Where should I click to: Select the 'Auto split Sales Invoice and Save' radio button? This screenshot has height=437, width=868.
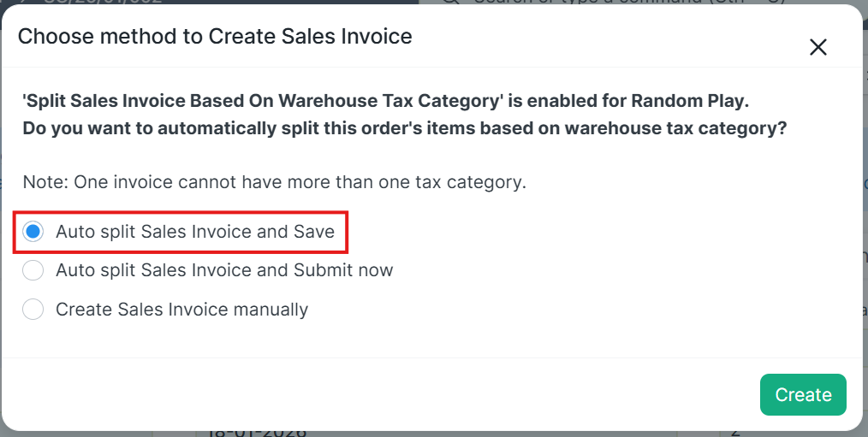pyautogui.click(x=33, y=232)
